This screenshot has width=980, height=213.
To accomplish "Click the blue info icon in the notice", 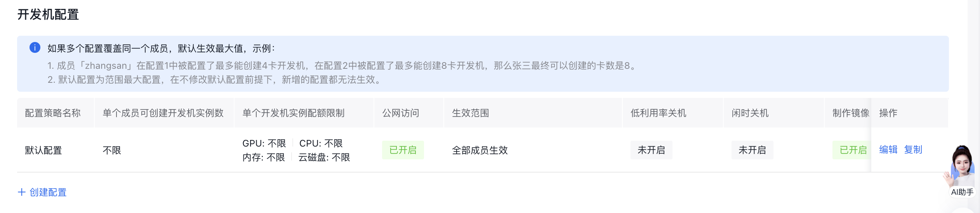I will (35, 48).
